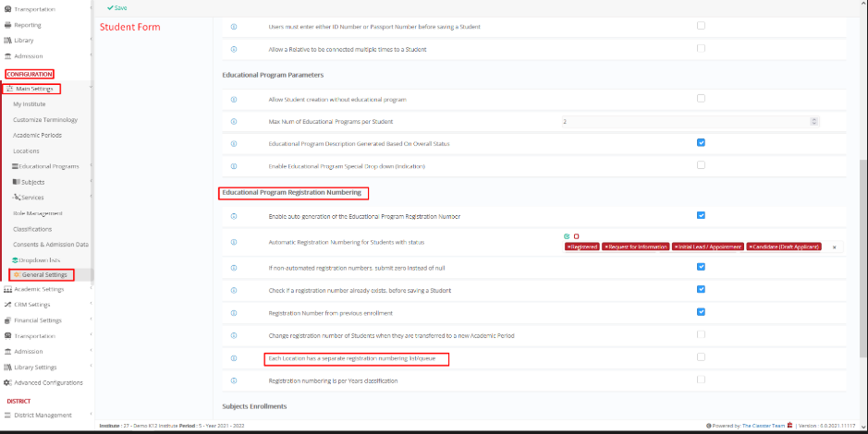The height and width of the screenshot is (434, 868).
Task: Enable 'Allow a Relative to be connected multiple times'
Action: (x=701, y=48)
